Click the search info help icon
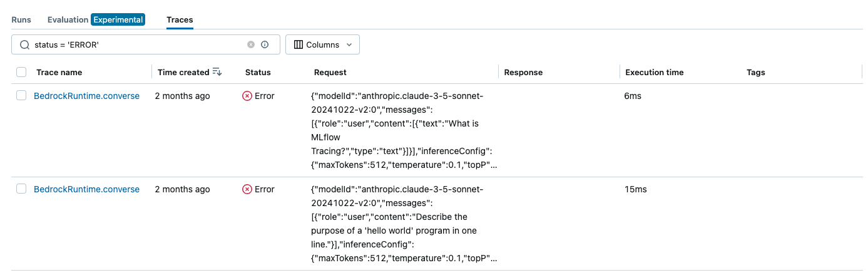The height and width of the screenshot is (275, 868). coord(265,44)
